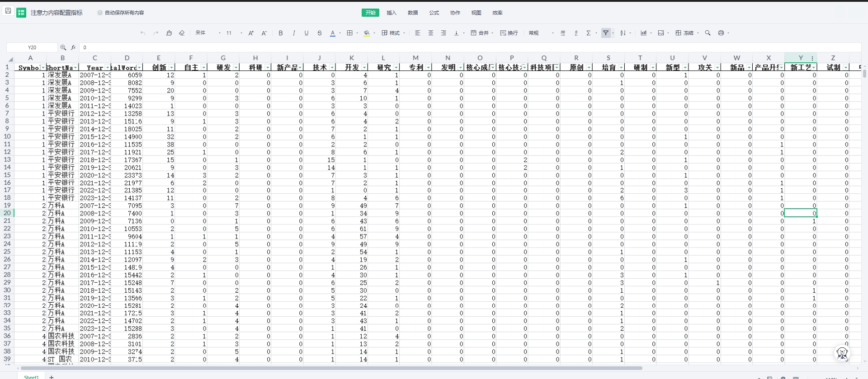Apply right text alignment
Screen dimensions: 868x379
pos(443,33)
